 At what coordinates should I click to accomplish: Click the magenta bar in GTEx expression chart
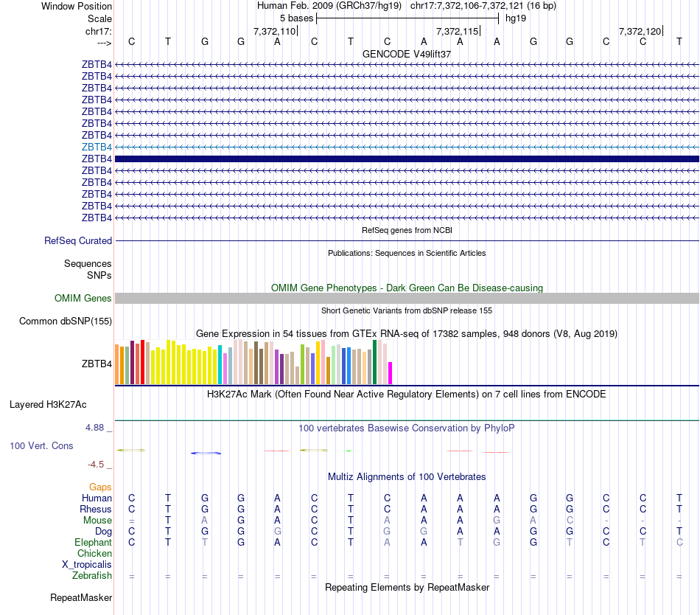pyautogui.click(x=391, y=372)
